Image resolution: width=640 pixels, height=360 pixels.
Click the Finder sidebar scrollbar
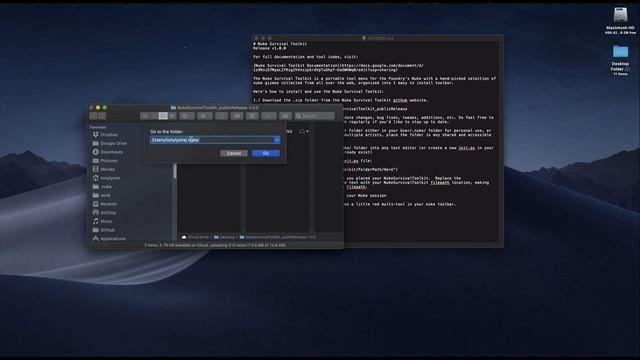point(175,171)
